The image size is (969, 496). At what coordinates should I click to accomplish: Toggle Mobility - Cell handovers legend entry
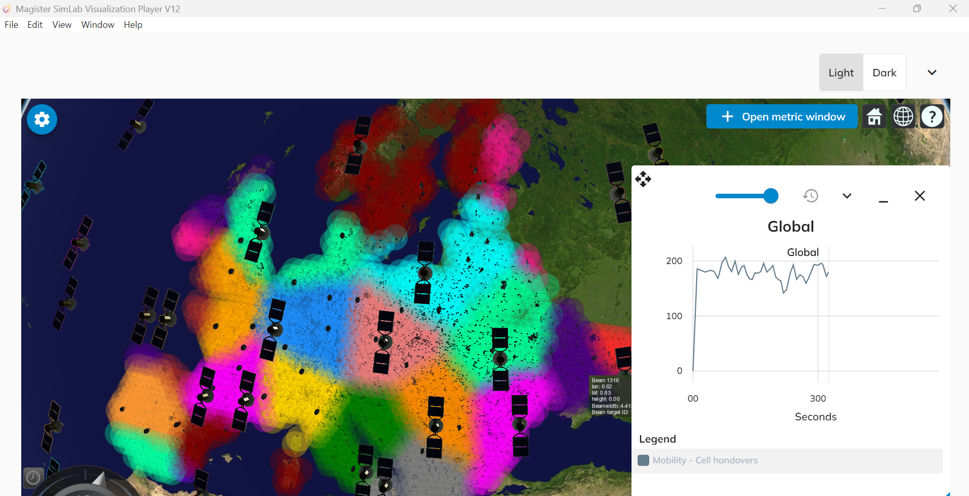[x=787, y=460]
